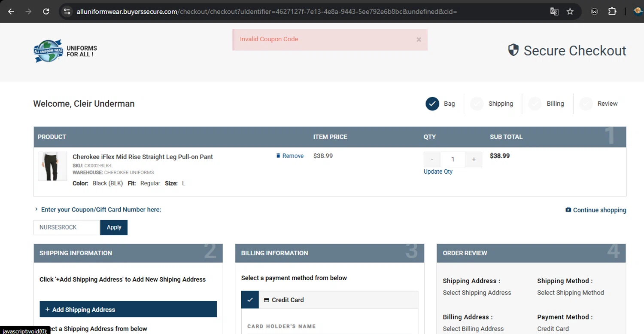
Task: Click the ITEM PRICE column header
Action: [330, 137]
